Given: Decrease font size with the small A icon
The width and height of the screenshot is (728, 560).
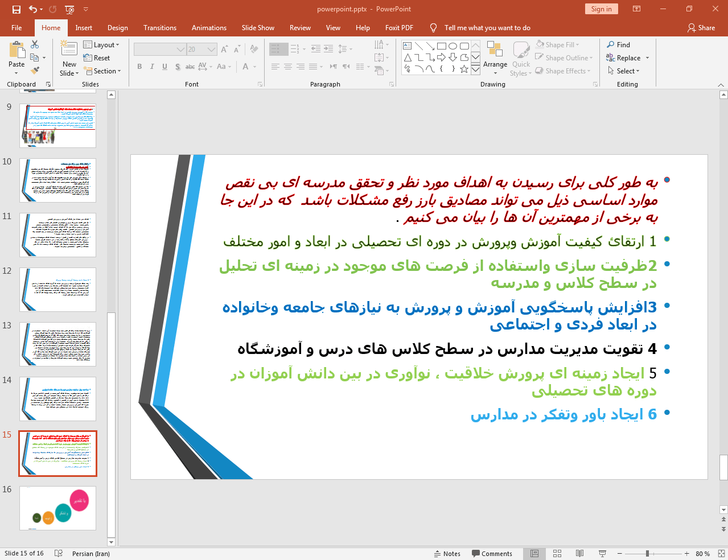Looking at the screenshot, I should [x=237, y=50].
